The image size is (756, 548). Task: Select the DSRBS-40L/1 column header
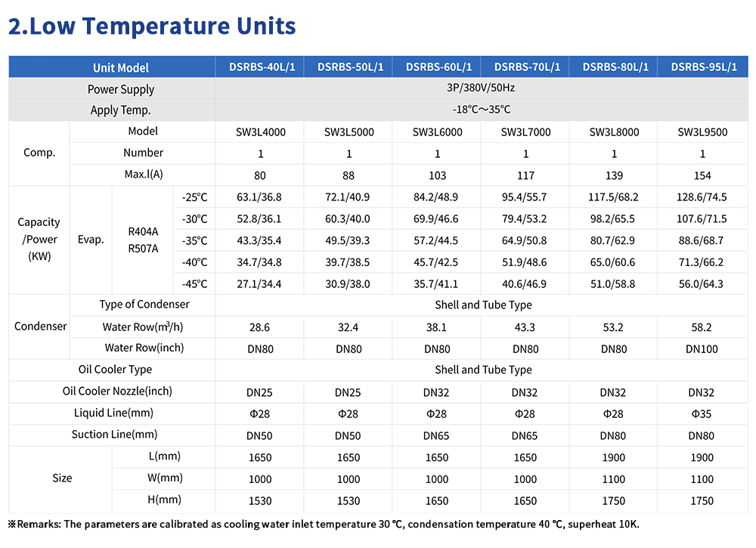pyautogui.click(x=262, y=67)
